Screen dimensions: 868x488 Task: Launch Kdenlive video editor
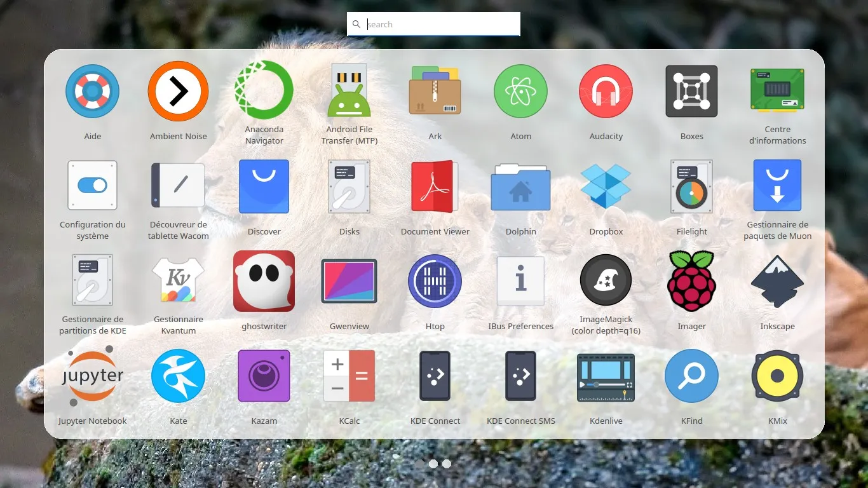(x=606, y=376)
